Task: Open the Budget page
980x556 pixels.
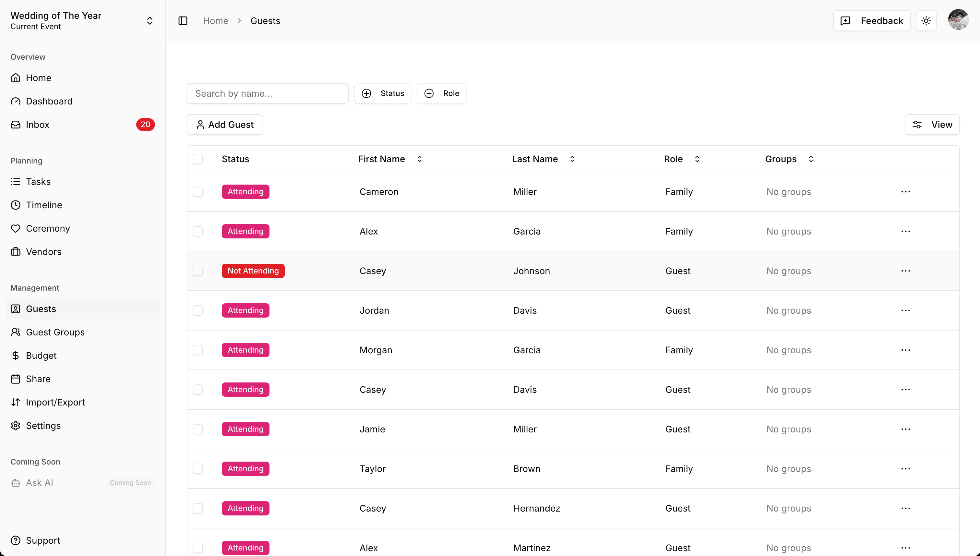Action: tap(41, 355)
